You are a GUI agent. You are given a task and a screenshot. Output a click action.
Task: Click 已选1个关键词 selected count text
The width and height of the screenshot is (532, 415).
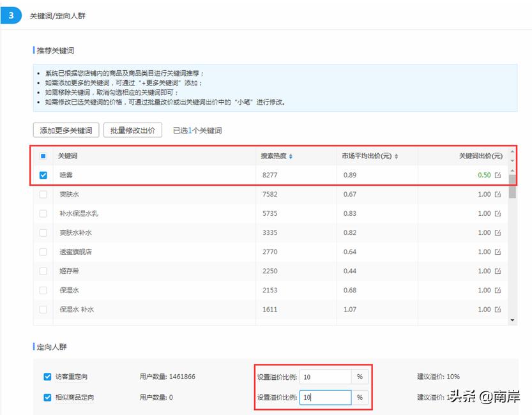point(197,130)
